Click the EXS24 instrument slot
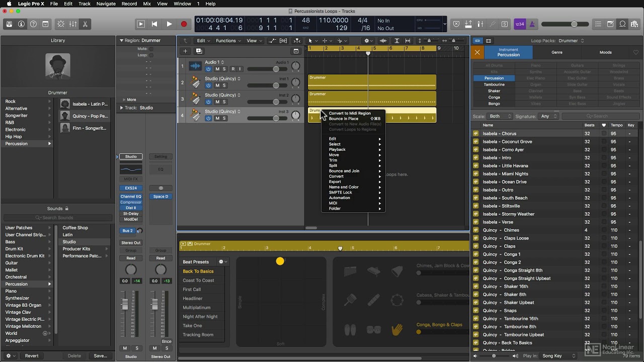Screen dimensions: 644x362 click(131, 188)
